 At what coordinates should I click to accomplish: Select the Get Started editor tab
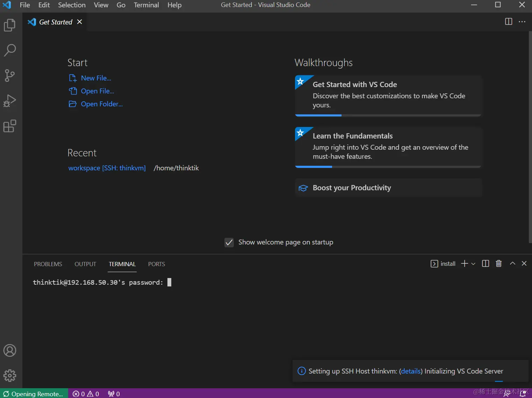click(x=55, y=22)
